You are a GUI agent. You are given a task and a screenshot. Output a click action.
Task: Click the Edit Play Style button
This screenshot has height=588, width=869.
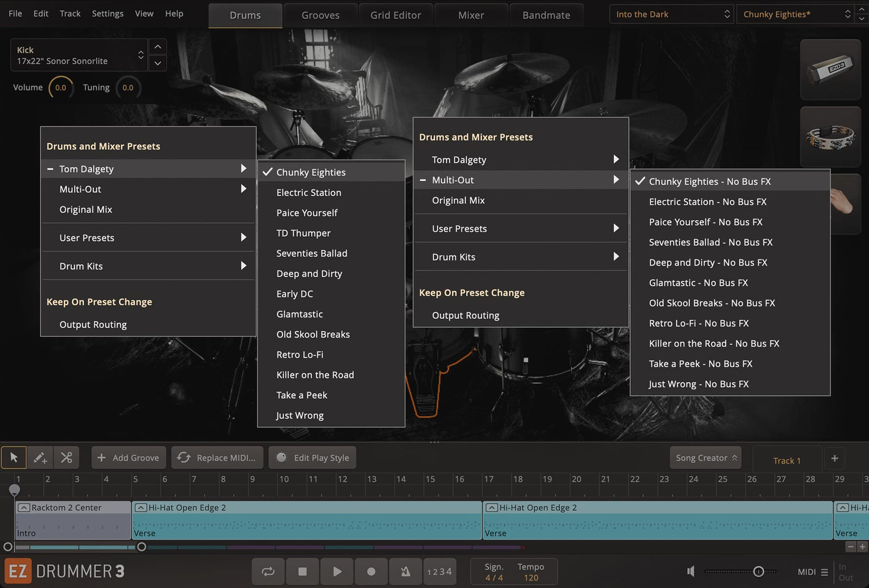pyautogui.click(x=312, y=458)
